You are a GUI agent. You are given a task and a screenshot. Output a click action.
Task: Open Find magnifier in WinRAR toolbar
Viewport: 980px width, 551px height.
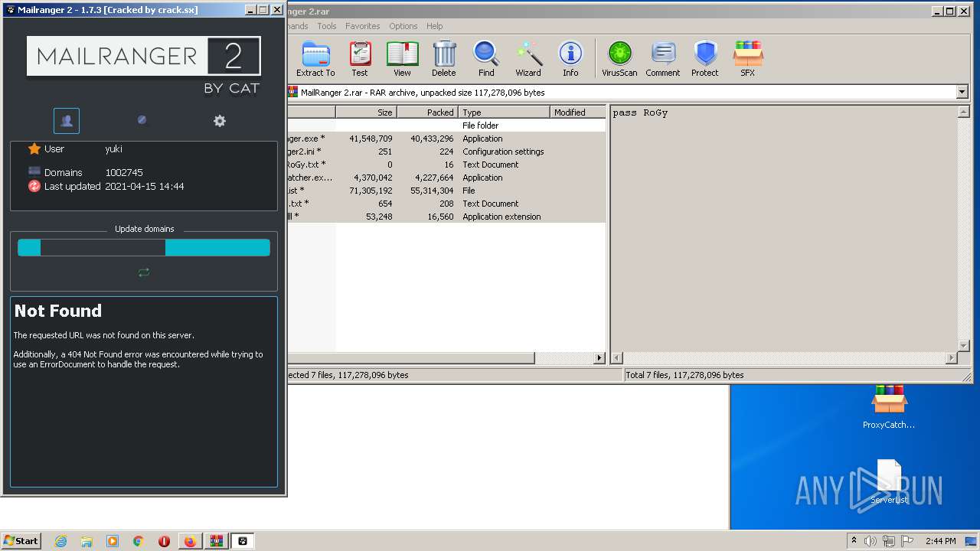(x=486, y=59)
